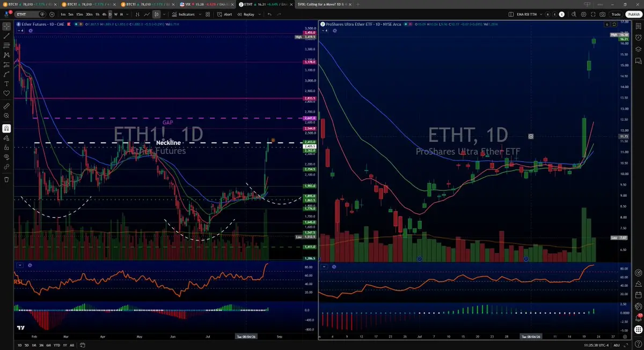Viewport: 644px width, 350px height.
Task: Click the link chain drawing-sync icon
Action: pyautogui.click(x=6, y=167)
